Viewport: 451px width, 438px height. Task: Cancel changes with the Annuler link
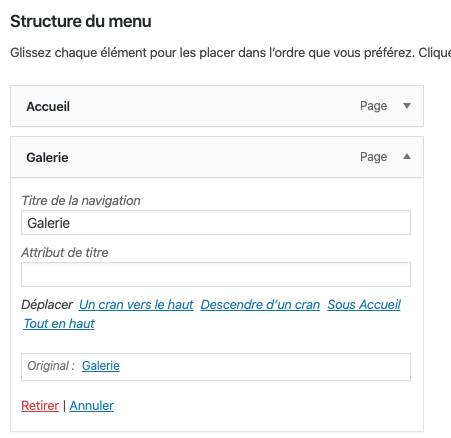[92, 406]
